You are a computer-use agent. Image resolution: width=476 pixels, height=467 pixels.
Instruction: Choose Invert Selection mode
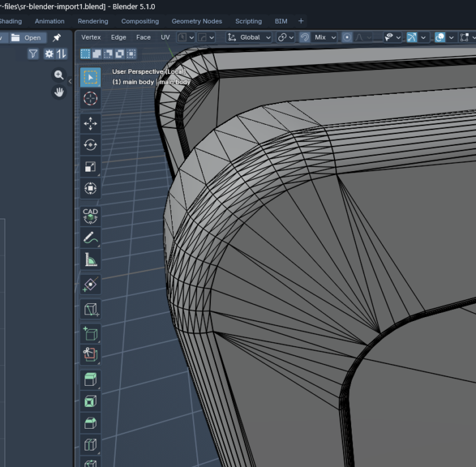(120, 54)
